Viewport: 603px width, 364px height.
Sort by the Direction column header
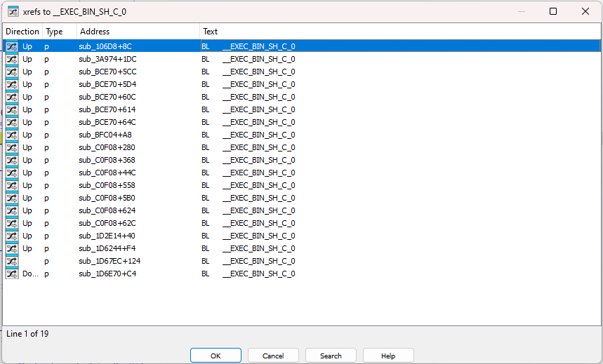click(x=22, y=32)
